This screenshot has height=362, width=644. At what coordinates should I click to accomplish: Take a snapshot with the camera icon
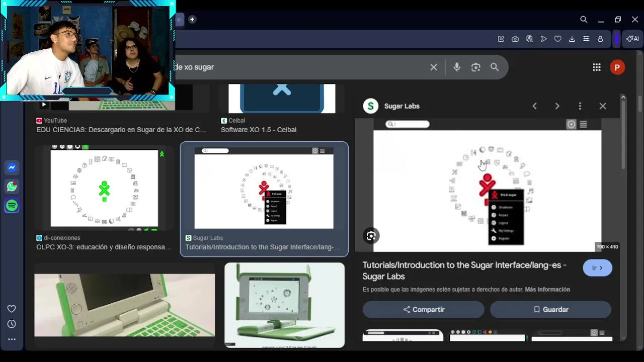click(x=515, y=39)
